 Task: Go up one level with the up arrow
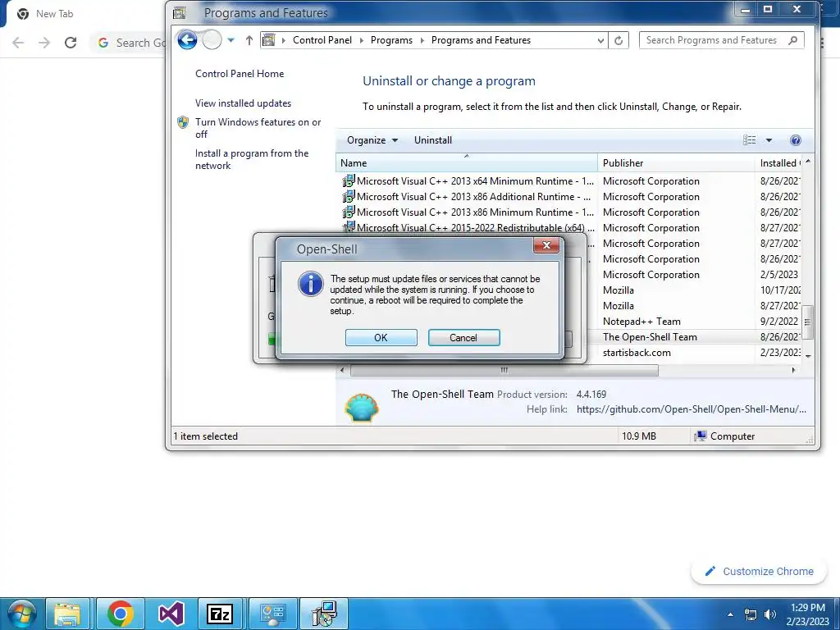(x=249, y=40)
